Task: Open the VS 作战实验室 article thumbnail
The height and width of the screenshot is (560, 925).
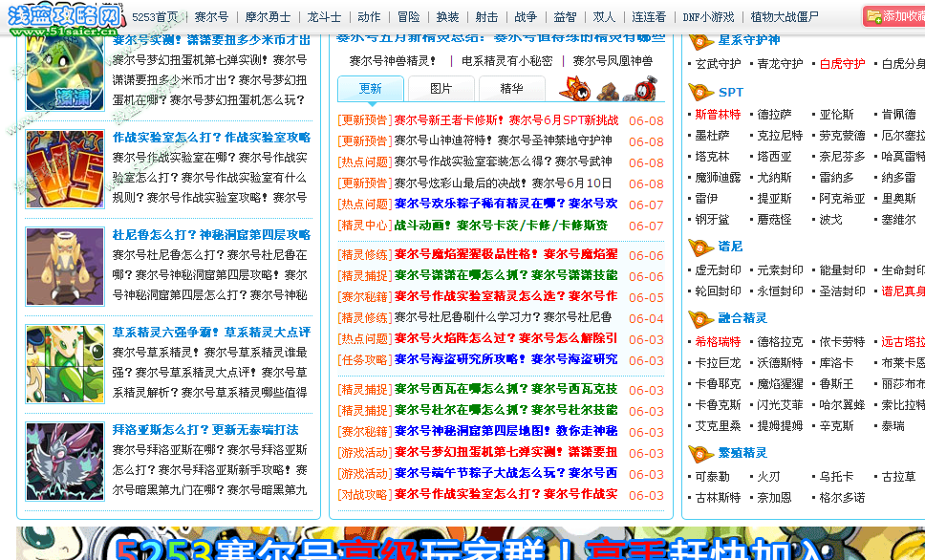Action: (x=65, y=169)
